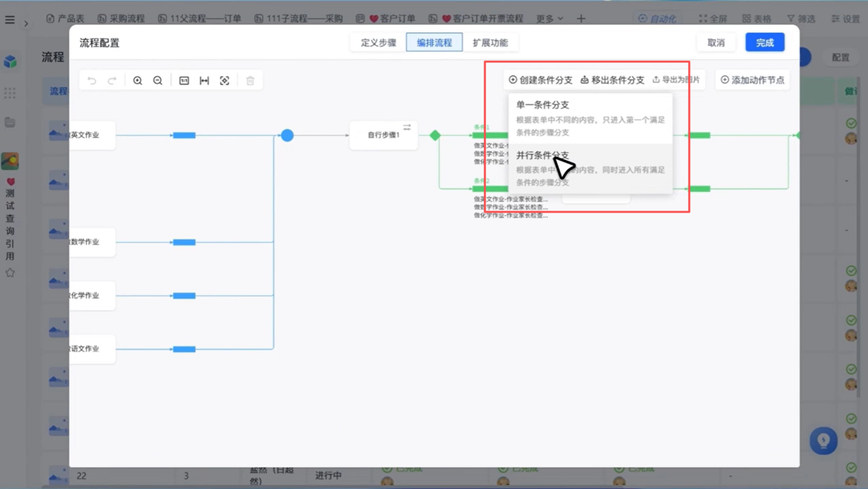Select the 自行步骤1 node
868x489 pixels.
click(383, 135)
